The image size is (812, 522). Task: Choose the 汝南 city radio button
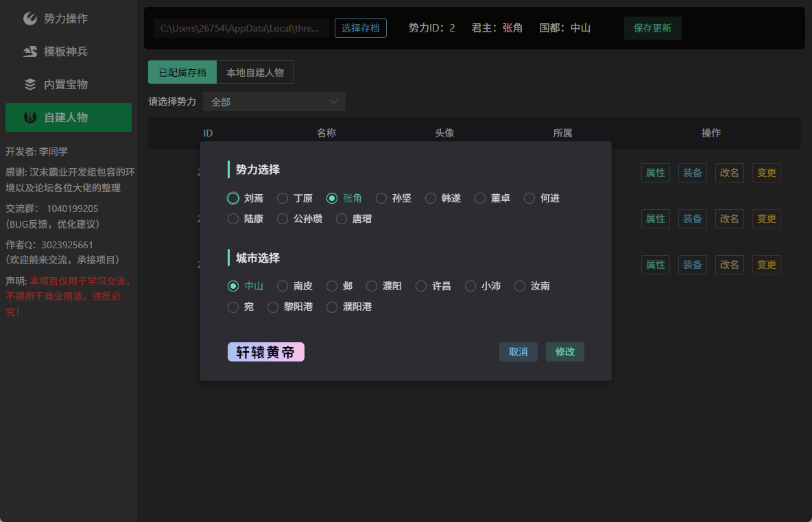(520, 286)
